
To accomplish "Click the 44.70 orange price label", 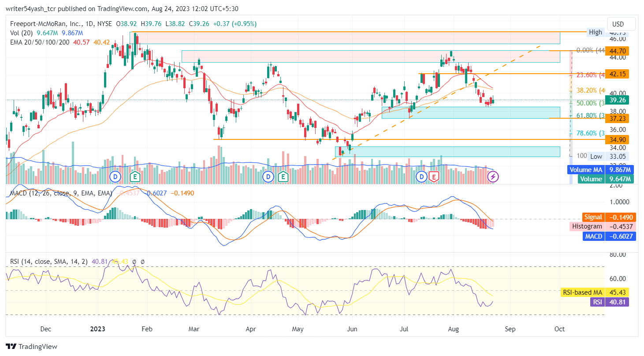I will click(x=617, y=51).
